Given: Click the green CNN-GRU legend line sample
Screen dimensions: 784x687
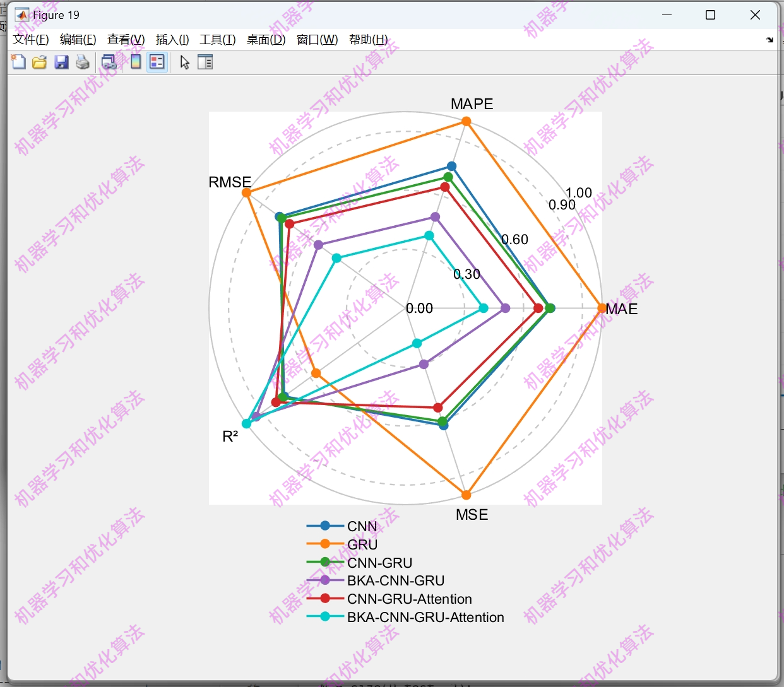Looking at the screenshot, I should pyautogui.click(x=325, y=561).
